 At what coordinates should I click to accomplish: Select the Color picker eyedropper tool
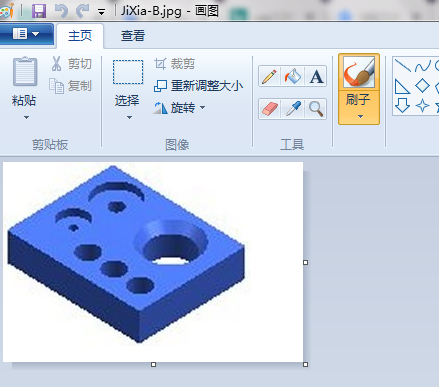click(x=293, y=109)
